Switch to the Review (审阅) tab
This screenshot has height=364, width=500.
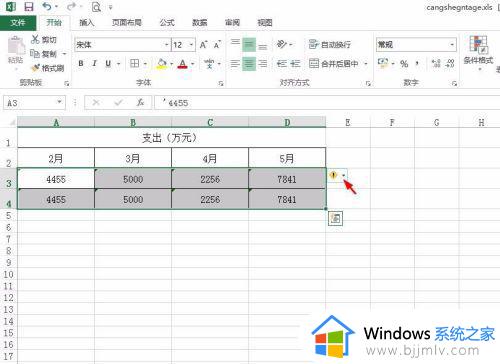[x=232, y=23]
